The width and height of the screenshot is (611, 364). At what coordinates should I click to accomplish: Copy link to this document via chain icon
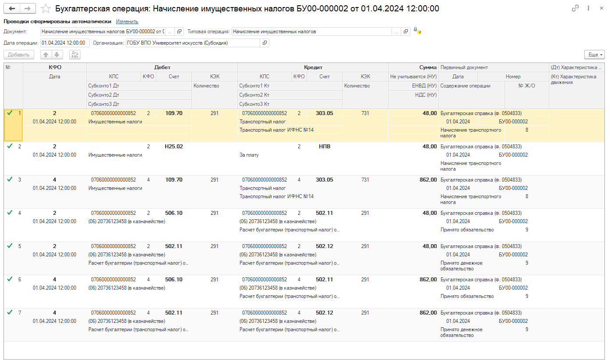coord(576,8)
